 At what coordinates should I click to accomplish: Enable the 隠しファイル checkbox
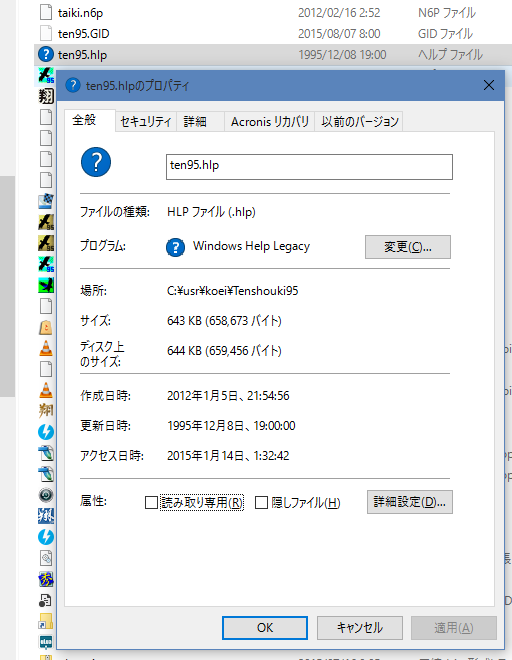coord(261,502)
